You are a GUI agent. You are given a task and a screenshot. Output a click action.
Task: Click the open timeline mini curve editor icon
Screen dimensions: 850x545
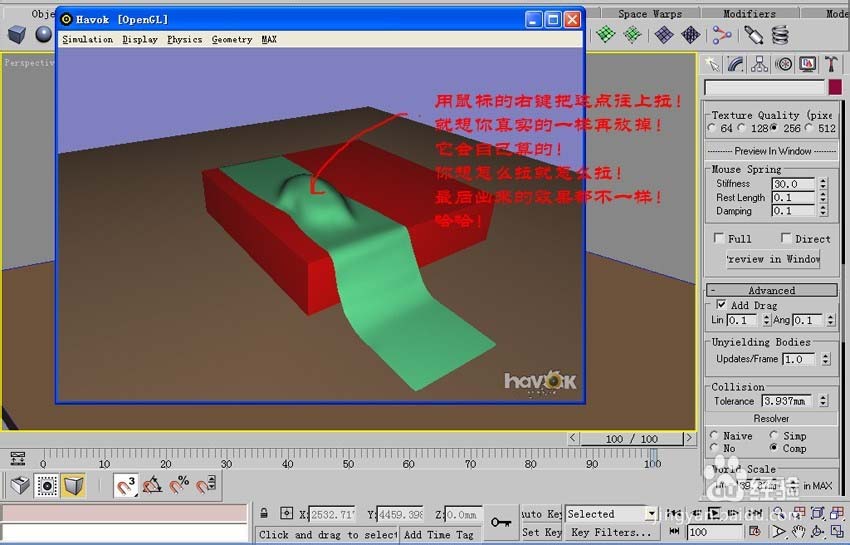[x=17, y=458]
